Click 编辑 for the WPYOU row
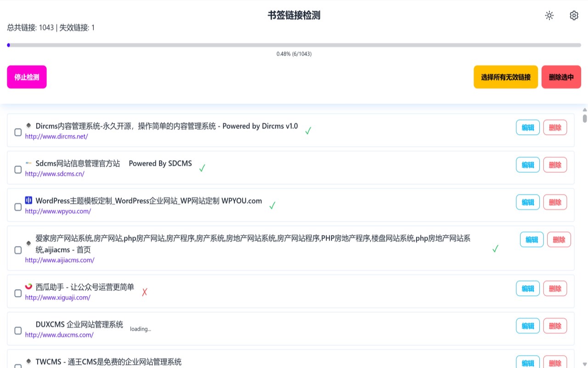Image resolution: width=588 pixels, height=368 pixels. [x=528, y=202]
